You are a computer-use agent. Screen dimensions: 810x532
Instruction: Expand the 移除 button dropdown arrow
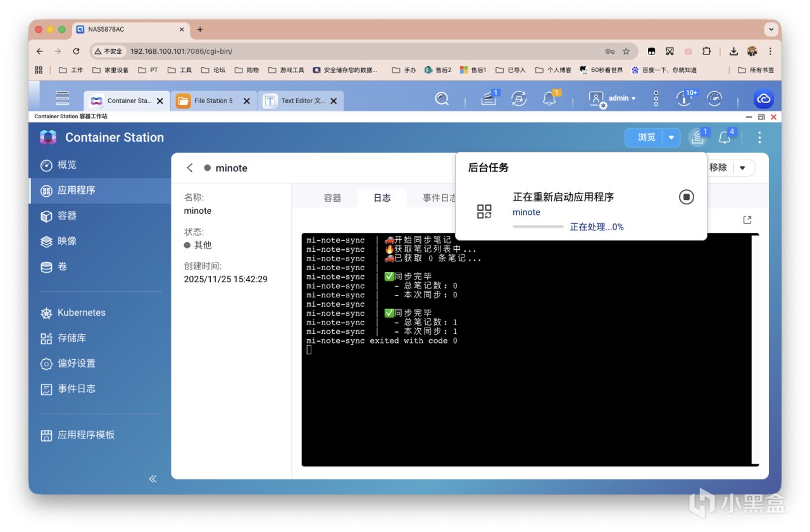tap(743, 168)
